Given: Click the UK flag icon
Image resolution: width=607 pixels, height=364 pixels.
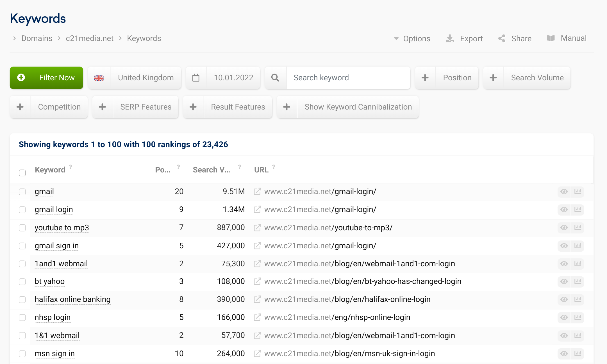Looking at the screenshot, I should point(99,78).
